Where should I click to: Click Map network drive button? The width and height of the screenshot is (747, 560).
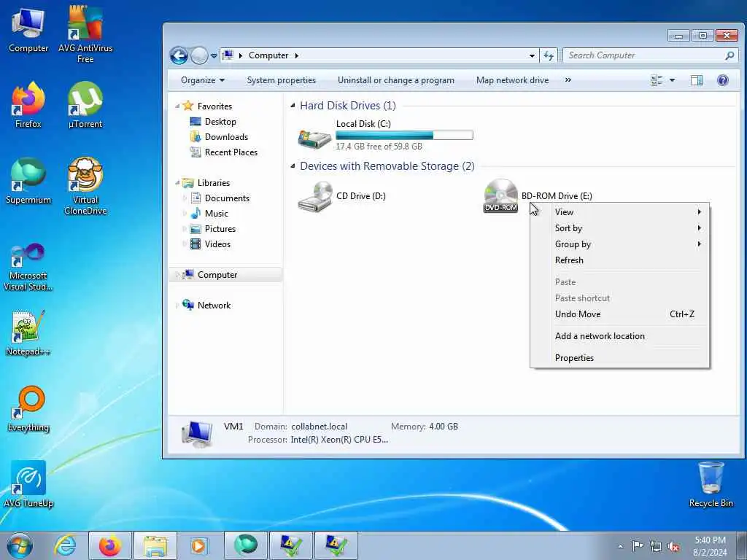[x=512, y=80]
